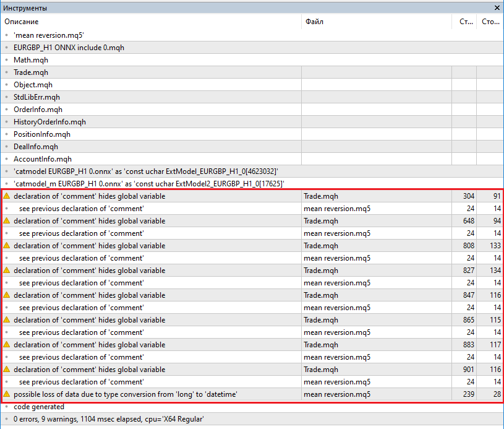
Task: Select the OrderInfo.mqh row
Action: click(252, 110)
